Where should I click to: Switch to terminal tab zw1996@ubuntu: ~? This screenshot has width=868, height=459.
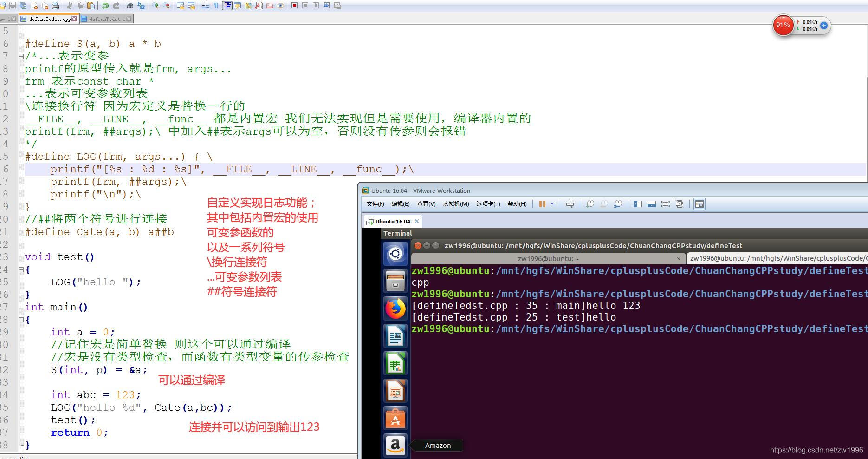coord(548,258)
